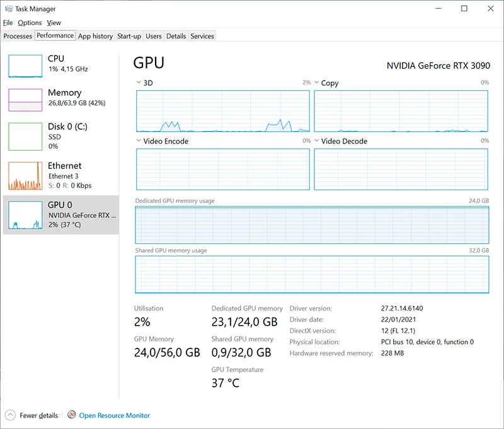Click the 0,9/32,0 GB shared memory value
The width and height of the screenshot is (504, 429).
[x=241, y=353]
